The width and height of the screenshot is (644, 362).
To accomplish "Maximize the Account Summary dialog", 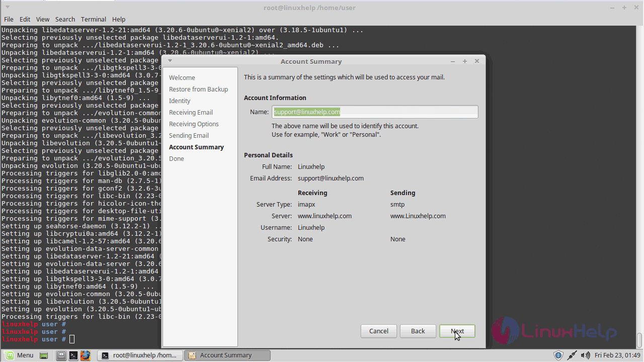I will [x=464, y=61].
